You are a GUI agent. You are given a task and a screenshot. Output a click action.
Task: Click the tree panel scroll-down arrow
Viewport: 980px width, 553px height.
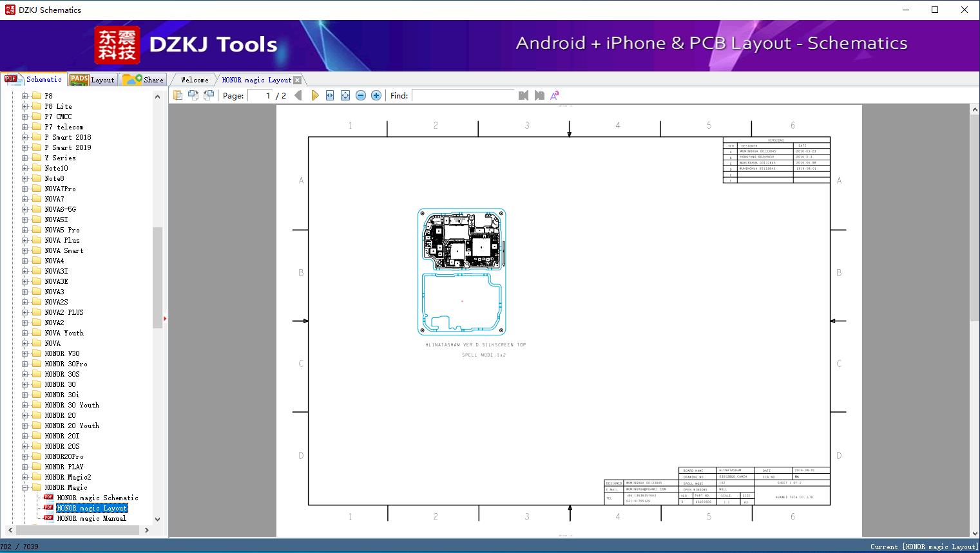157,519
